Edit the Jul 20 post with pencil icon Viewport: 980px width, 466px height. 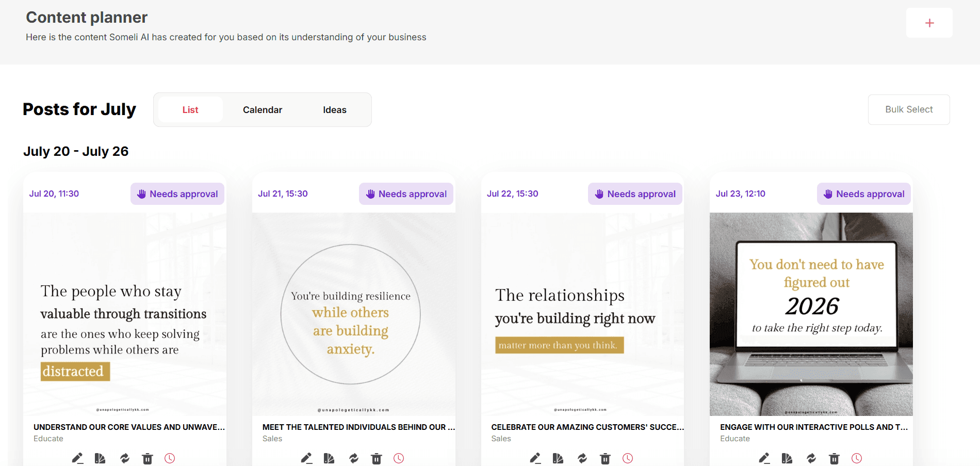click(77, 458)
